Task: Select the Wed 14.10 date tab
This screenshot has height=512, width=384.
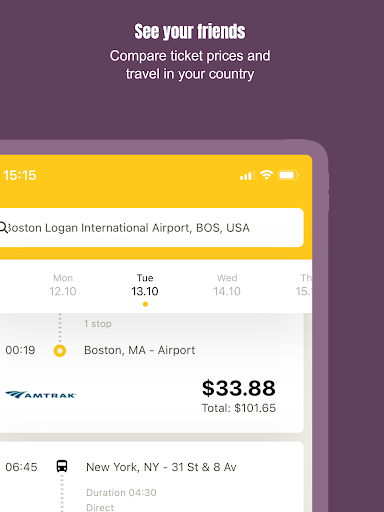Action: tap(227, 285)
